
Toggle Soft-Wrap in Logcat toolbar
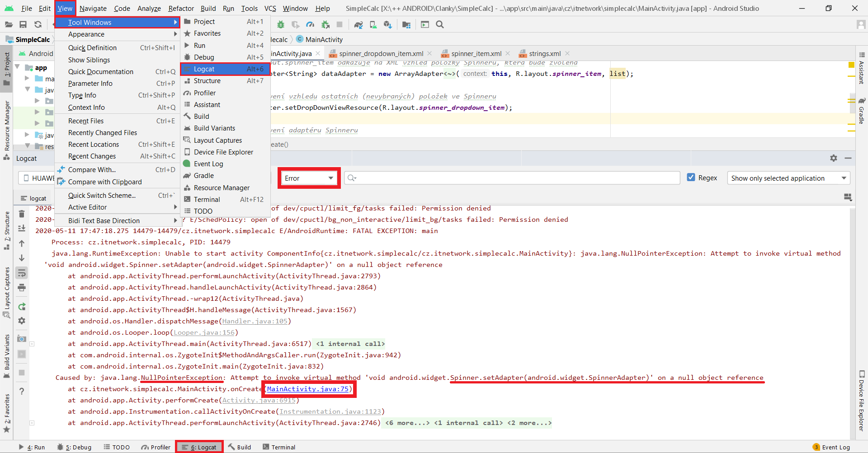point(22,273)
